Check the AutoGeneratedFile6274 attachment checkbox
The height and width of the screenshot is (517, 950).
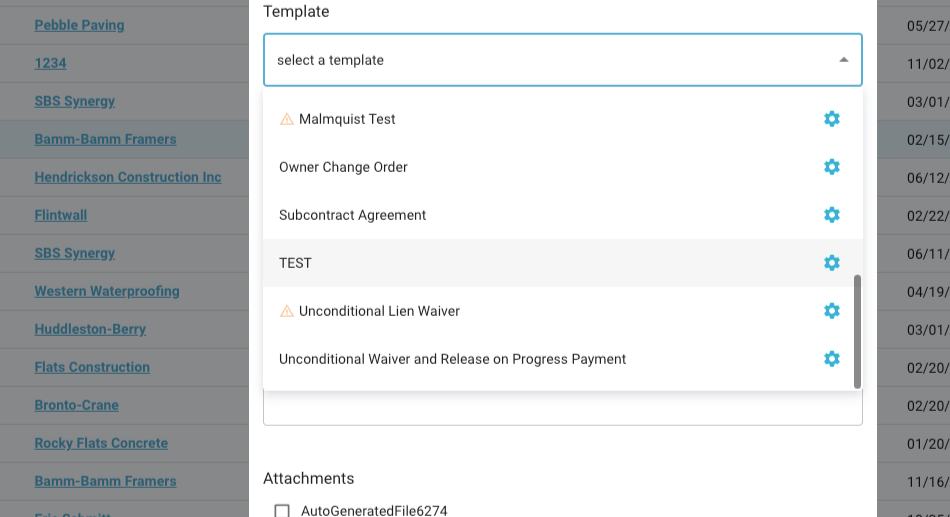[282, 510]
